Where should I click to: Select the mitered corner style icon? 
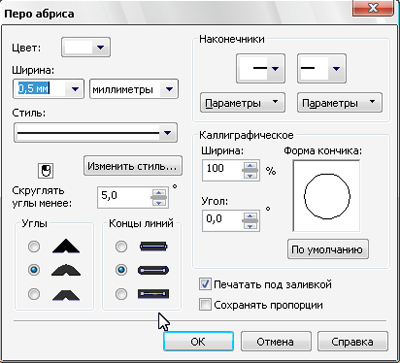66,247
